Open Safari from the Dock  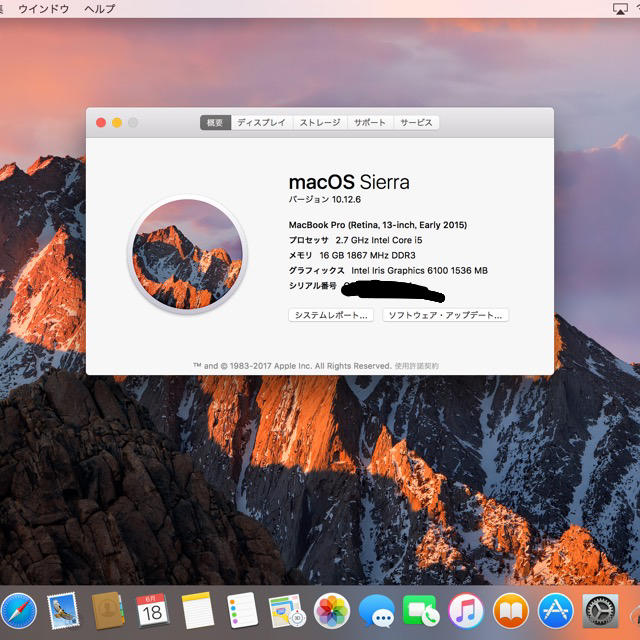[x=19, y=611]
